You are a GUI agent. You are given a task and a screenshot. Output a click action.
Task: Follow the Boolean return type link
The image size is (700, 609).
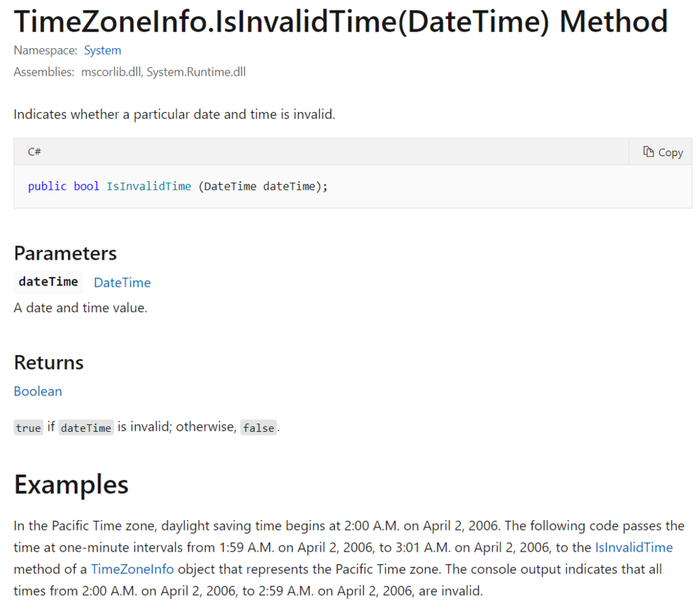click(x=38, y=391)
